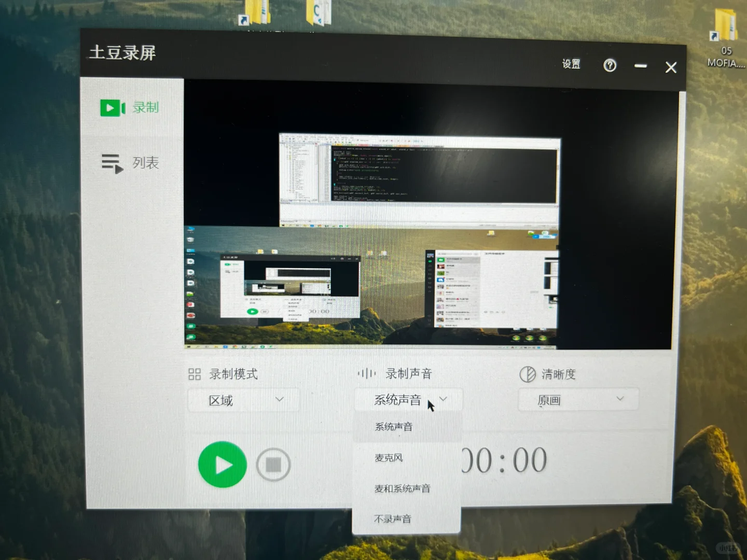747x560 pixels.
Task: Click the clarity circle icon beside 清晰度
Action: pos(528,374)
